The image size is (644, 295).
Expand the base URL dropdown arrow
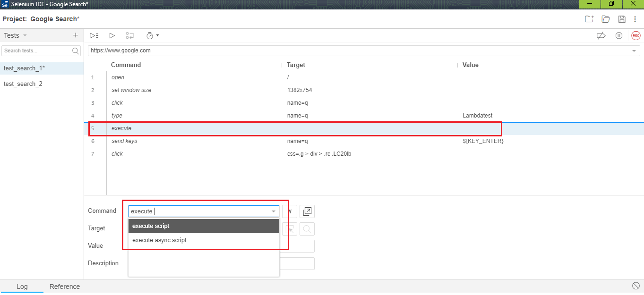[634, 51]
